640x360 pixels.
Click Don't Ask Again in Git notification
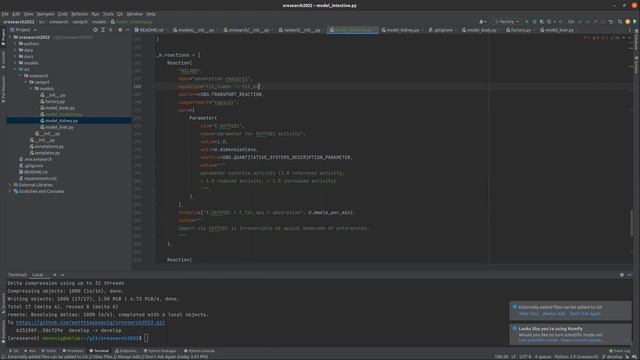click(585, 313)
